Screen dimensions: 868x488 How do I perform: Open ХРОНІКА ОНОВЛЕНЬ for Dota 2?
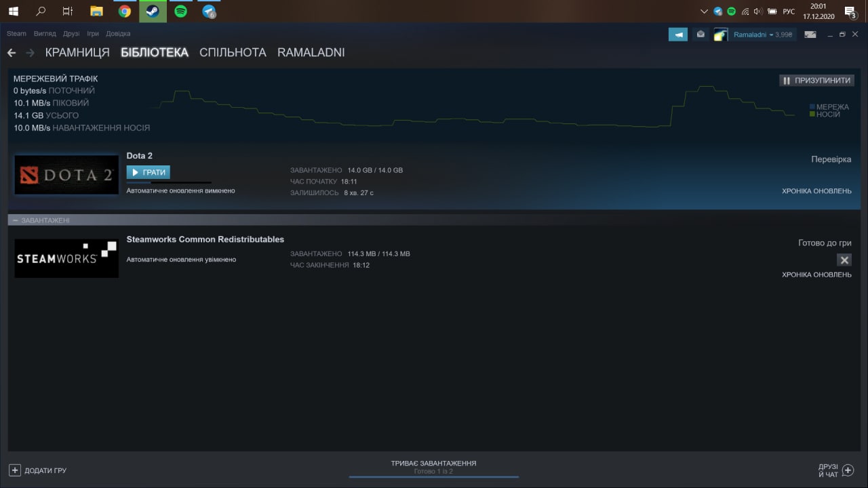(816, 191)
